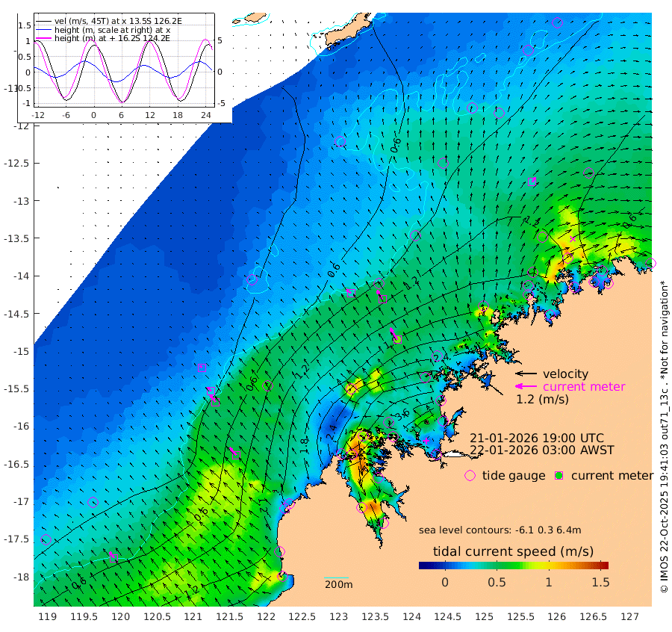
Task: Click the tide gauge circle near 12.2S 123E
Action: (340, 141)
